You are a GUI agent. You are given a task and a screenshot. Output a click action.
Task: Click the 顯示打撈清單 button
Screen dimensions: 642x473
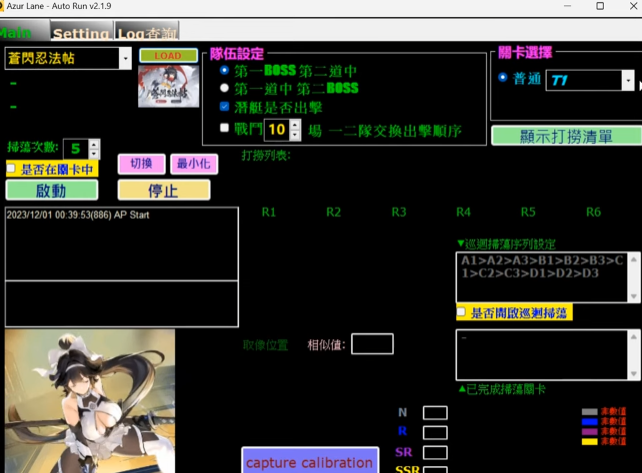(x=566, y=136)
